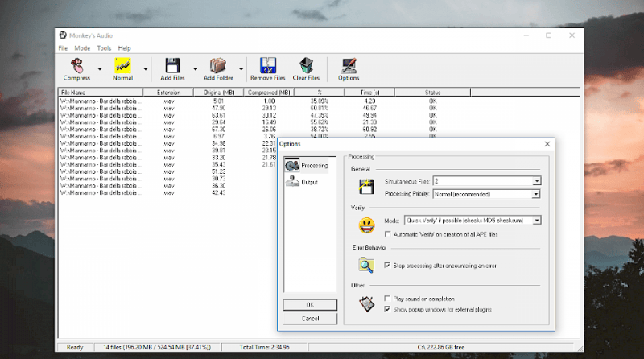Uncheck Stop processing after encountering an error
644x359 pixels.
coord(389,264)
